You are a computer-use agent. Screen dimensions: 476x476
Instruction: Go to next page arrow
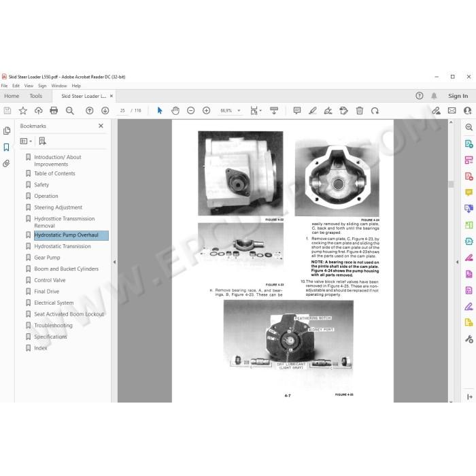[x=105, y=111]
